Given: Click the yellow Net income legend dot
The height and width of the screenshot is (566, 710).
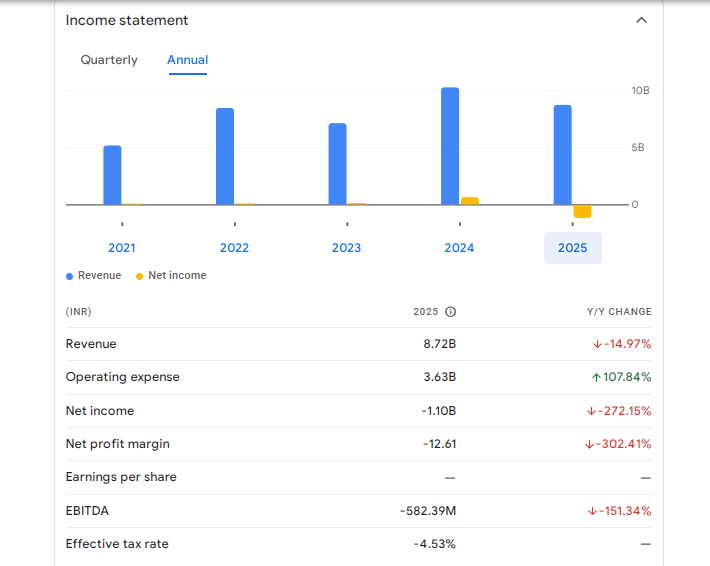Looking at the screenshot, I should (139, 276).
